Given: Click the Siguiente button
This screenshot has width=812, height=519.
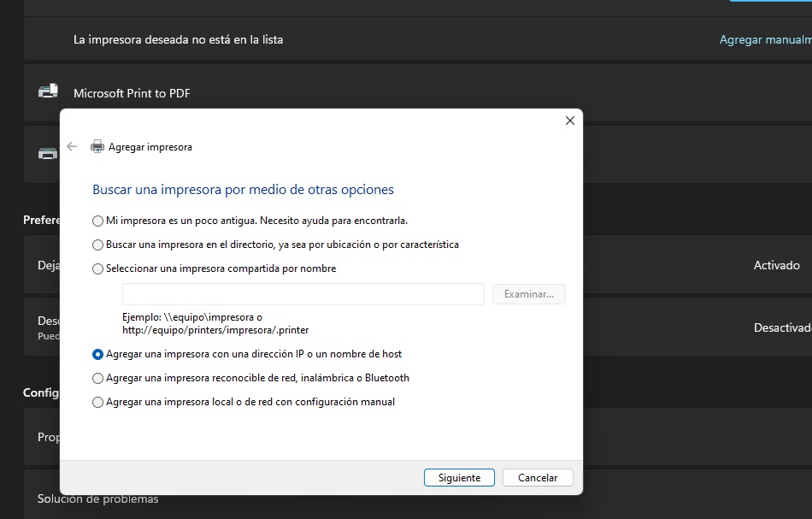Looking at the screenshot, I should 459,478.
